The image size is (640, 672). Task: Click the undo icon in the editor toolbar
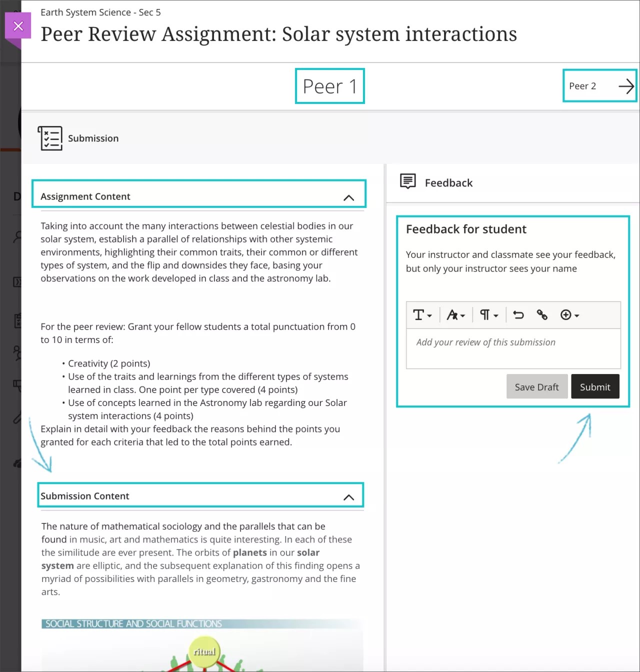pos(518,314)
